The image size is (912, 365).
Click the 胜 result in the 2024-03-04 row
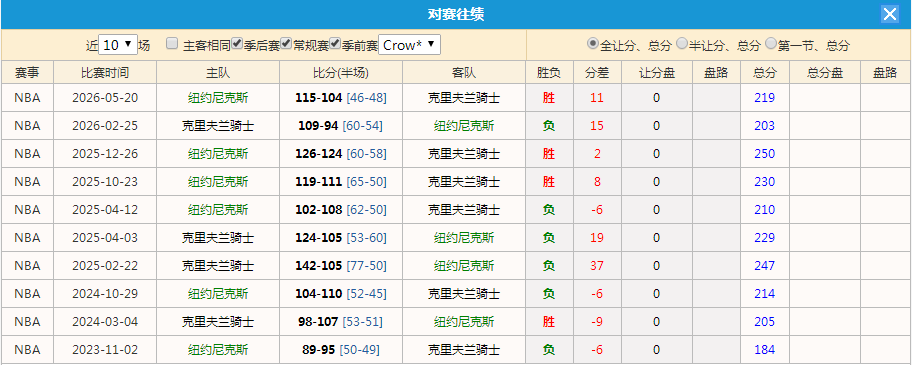click(549, 321)
